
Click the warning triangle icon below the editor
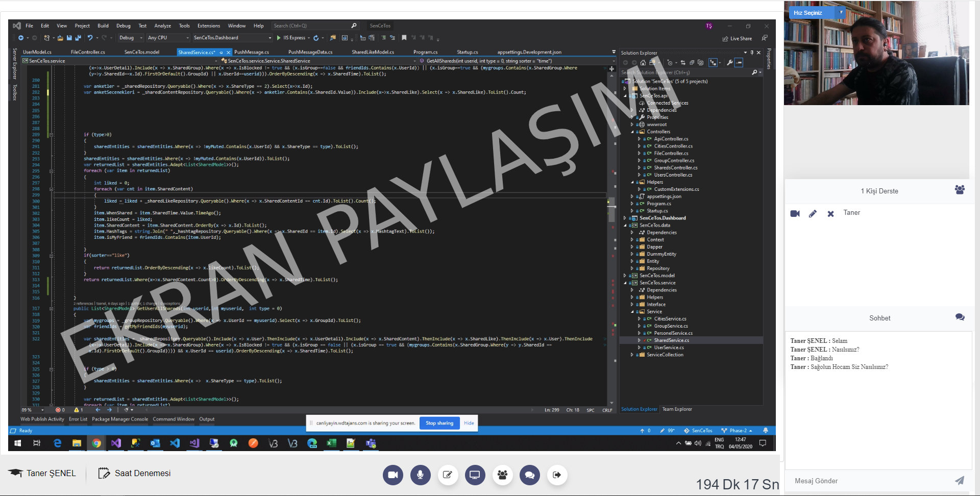click(77, 410)
